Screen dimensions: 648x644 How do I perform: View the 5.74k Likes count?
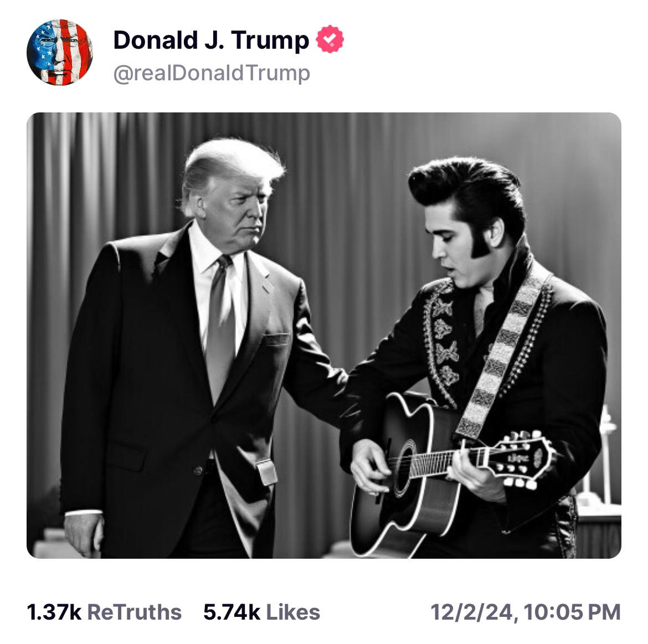(x=232, y=612)
